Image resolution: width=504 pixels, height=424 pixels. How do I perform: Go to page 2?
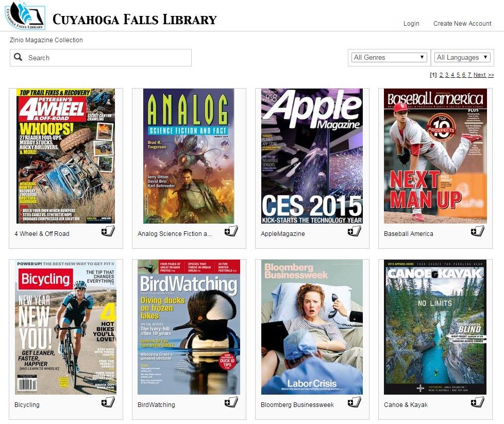pos(441,75)
